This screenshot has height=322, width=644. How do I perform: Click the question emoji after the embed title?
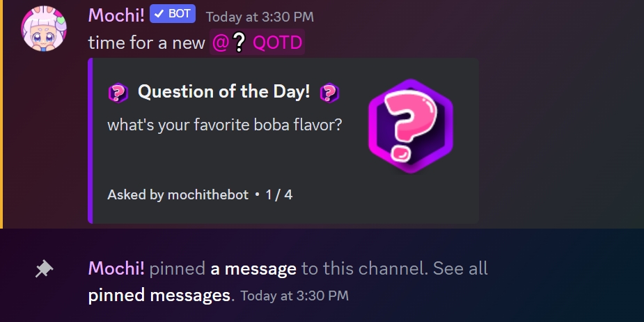(329, 92)
